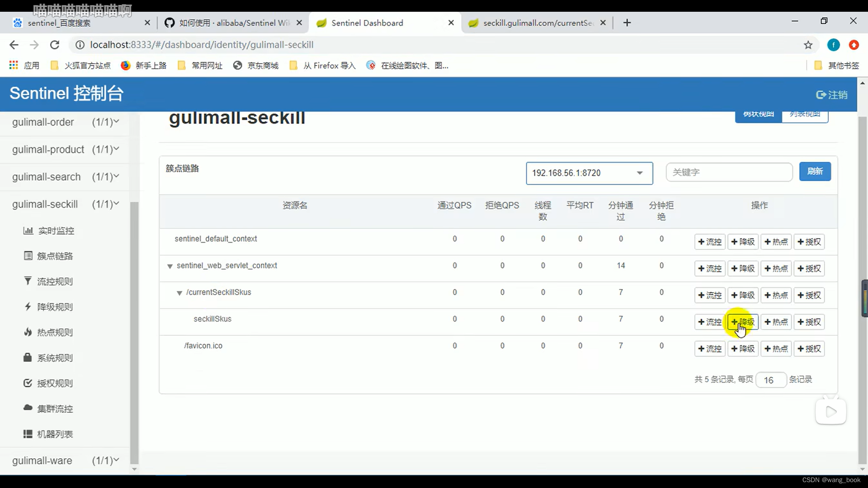Click 刷新 refresh button
The image size is (868, 488).
tap(815, 172)
